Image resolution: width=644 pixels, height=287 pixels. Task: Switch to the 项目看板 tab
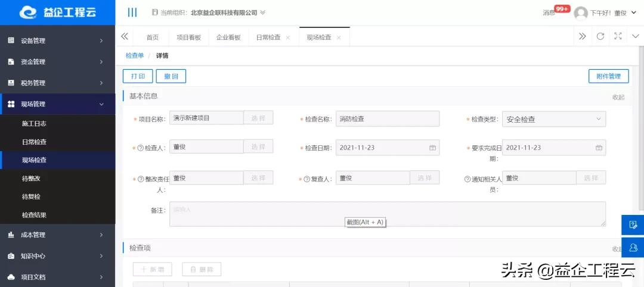(188, 37)
